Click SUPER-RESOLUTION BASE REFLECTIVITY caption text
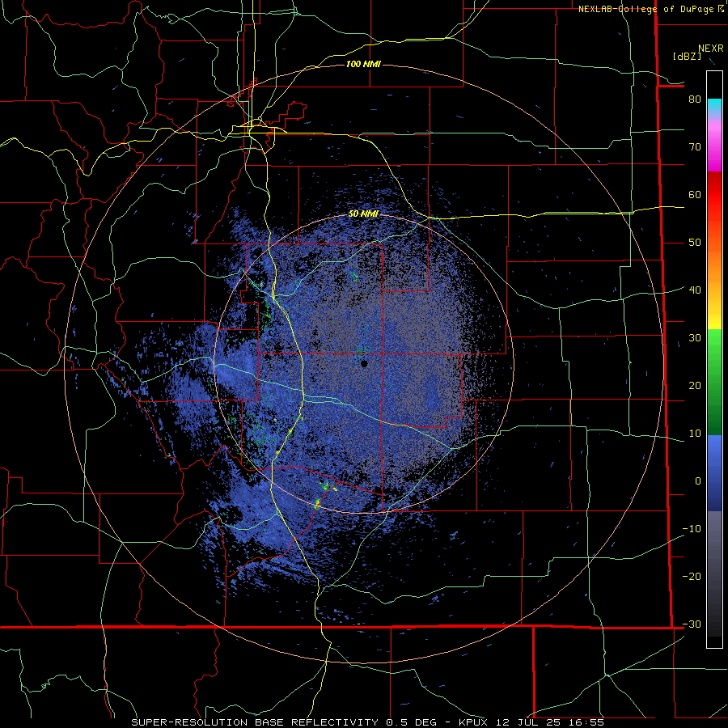728x728 pixels. (x=255, y=722)
